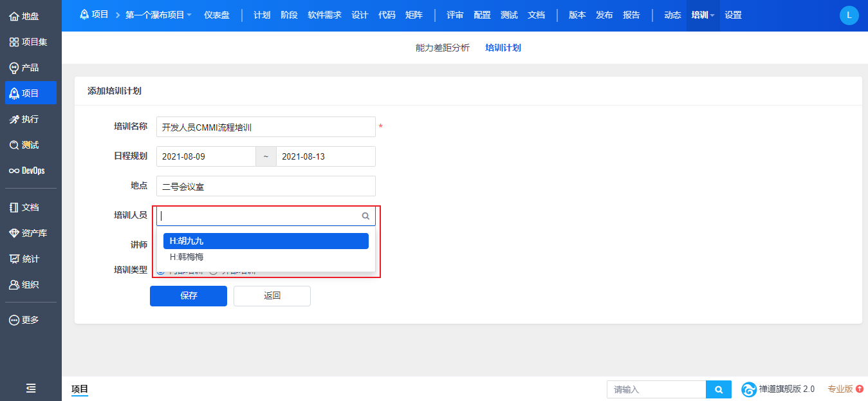
Task: Click the blue search button at bottom
Action: (x=719, y=389)
